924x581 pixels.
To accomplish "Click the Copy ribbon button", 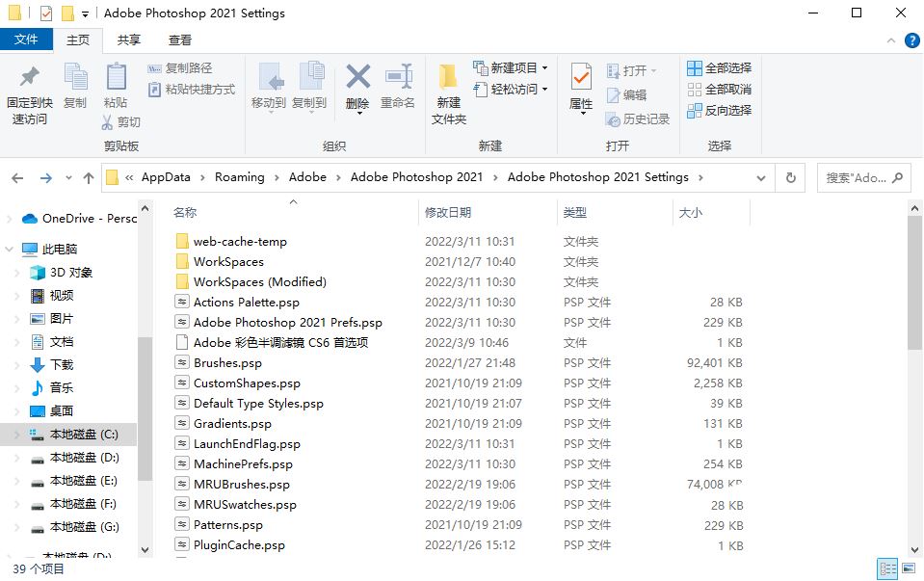I will [x=75, y=86].
